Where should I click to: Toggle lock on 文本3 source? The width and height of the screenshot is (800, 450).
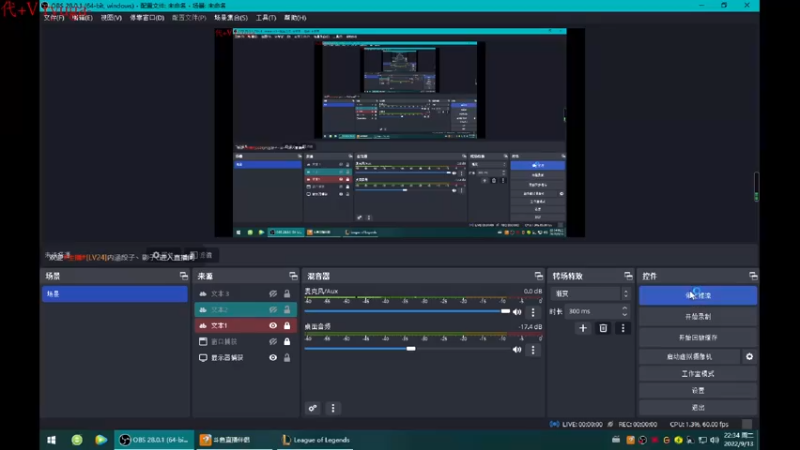(x=287, y=294)
